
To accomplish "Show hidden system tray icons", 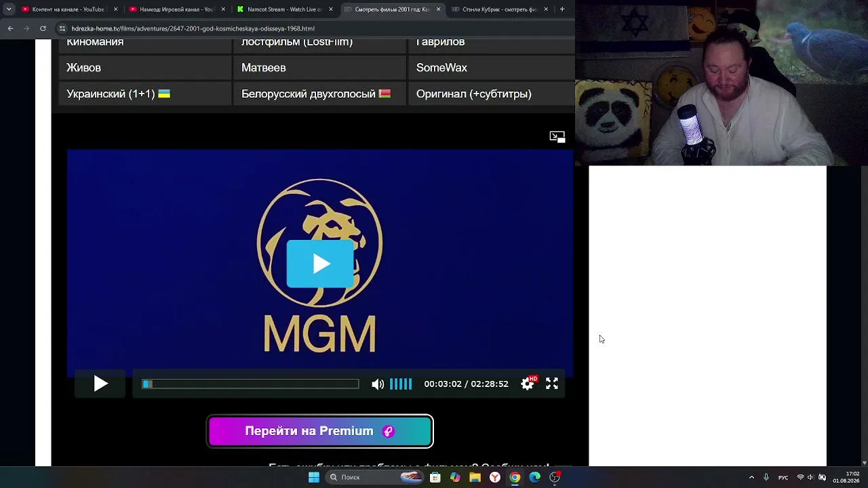I will click(751, 477).
